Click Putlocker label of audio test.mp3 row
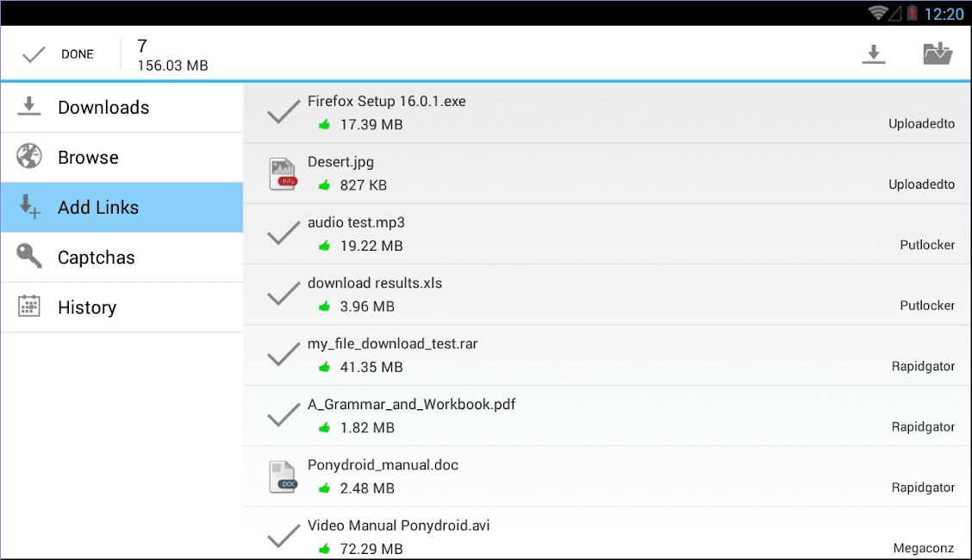Viewport: 972px width, 560px height. 927,246
